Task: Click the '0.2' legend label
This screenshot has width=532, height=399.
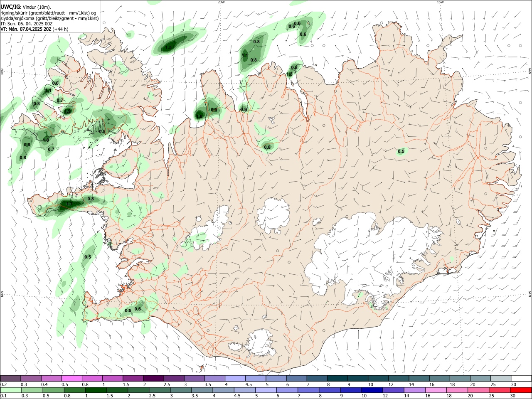Action: coord(3,384)
